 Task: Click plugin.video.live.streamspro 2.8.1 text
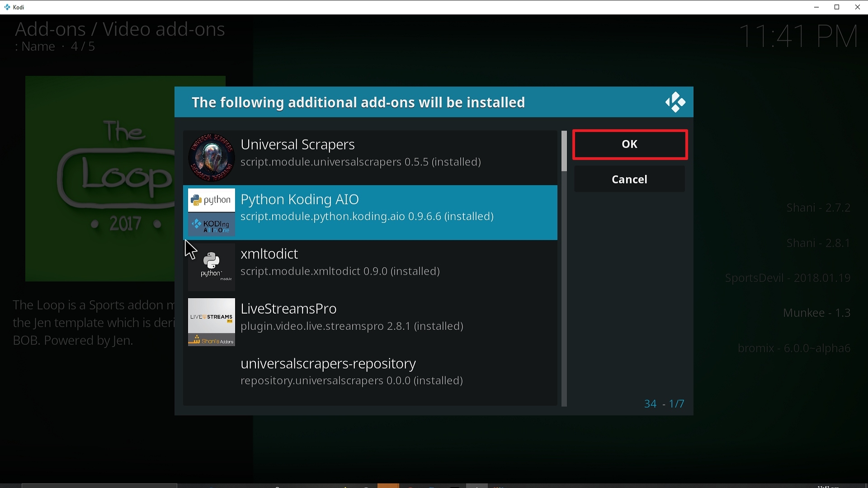[352, 326]
